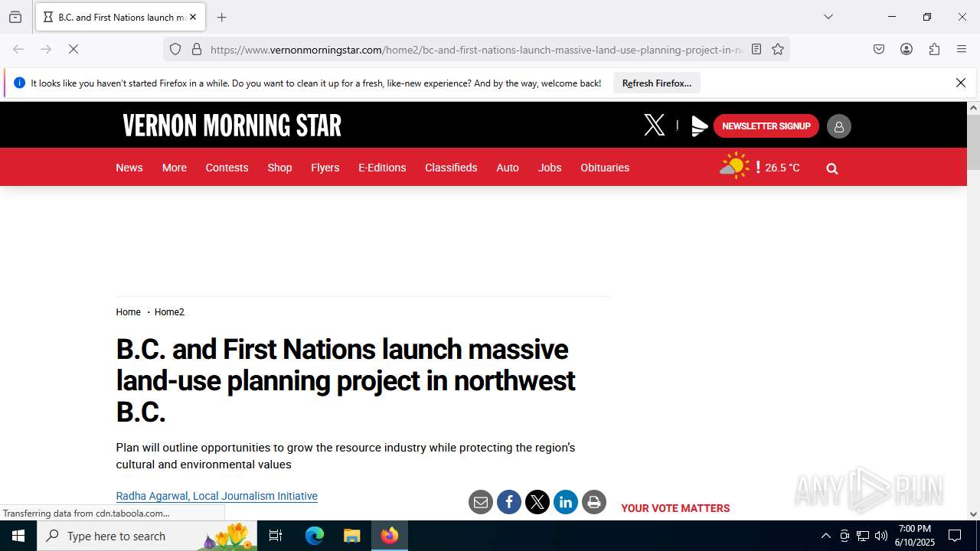980x551 pixels.
Task: Open the extensions puzzle icon
Action: coord(934,49)
